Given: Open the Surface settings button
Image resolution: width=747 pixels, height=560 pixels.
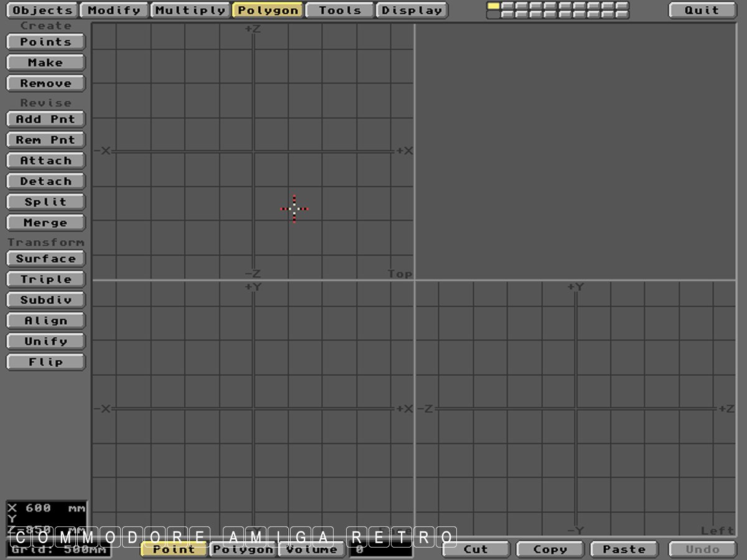Looking at the screenshot, I should 45,259.
